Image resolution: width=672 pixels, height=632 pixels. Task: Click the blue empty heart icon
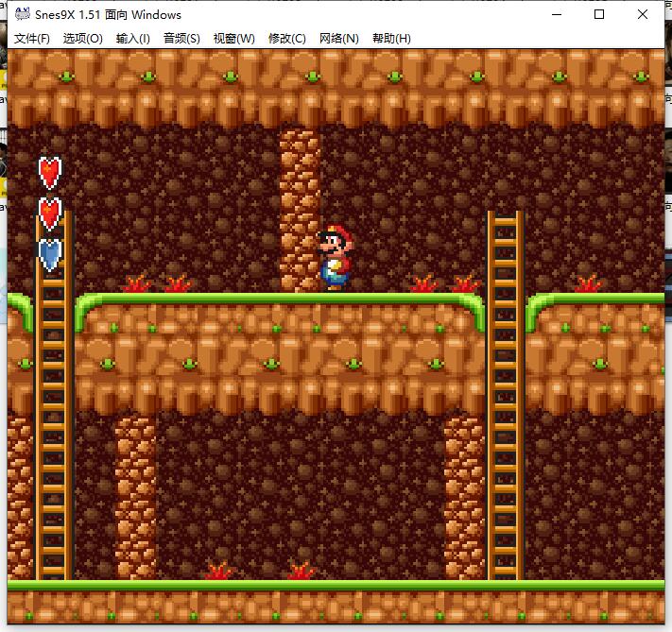click(x=50, y=254)
